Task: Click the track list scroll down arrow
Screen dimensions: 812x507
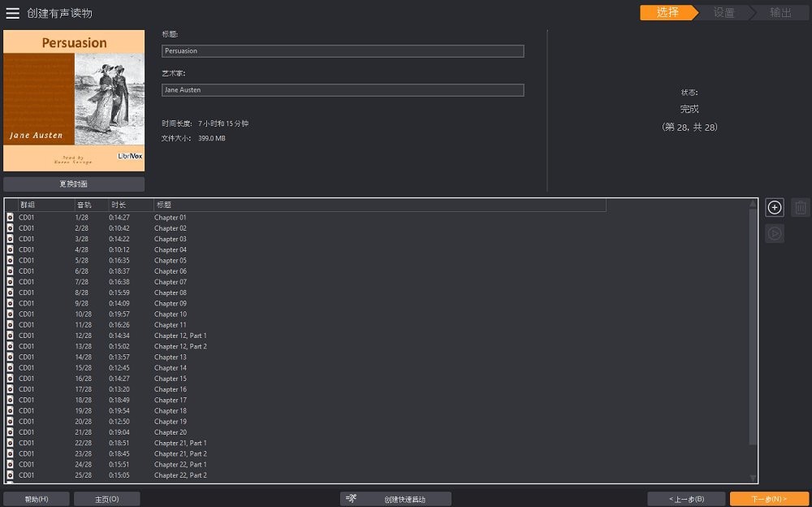Action: (x=753, y=478)
